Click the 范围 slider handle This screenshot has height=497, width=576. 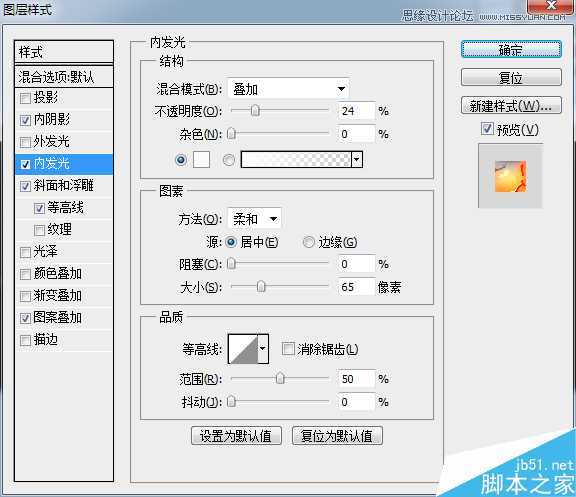280,378
